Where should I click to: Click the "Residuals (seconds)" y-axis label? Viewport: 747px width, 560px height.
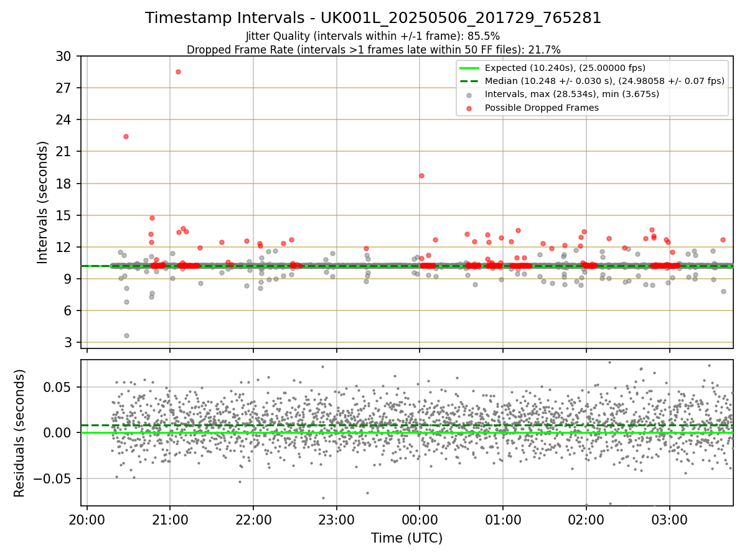pyautogui.click(x=20, y=433)
